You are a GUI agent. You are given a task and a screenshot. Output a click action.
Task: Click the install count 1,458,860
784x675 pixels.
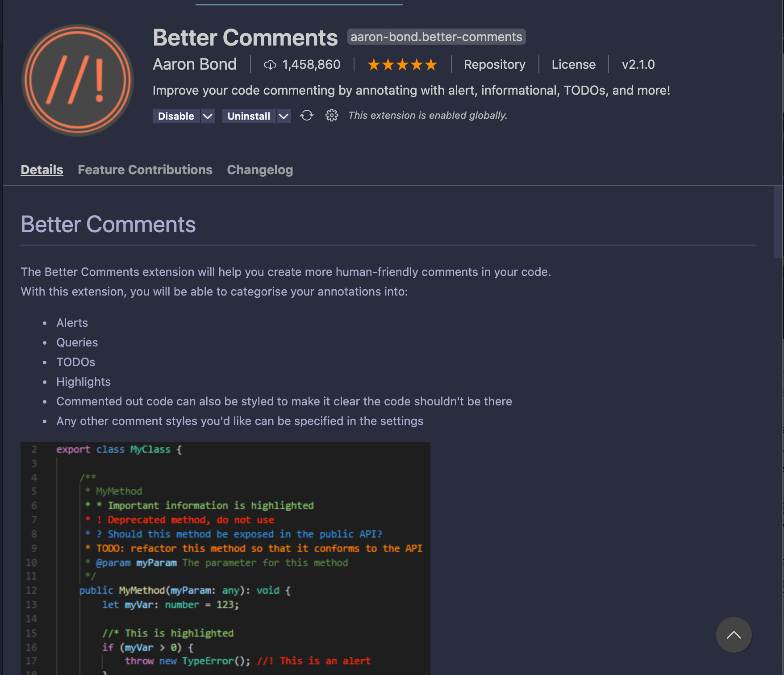point(312,64)
